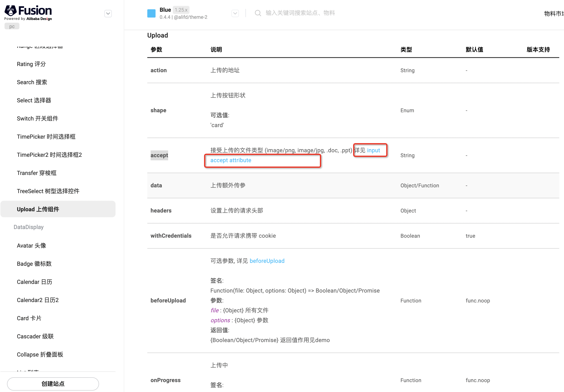Open the Blue theme selector dropdown
Viewport: 564px width, 392px height.
click(235, 13)
